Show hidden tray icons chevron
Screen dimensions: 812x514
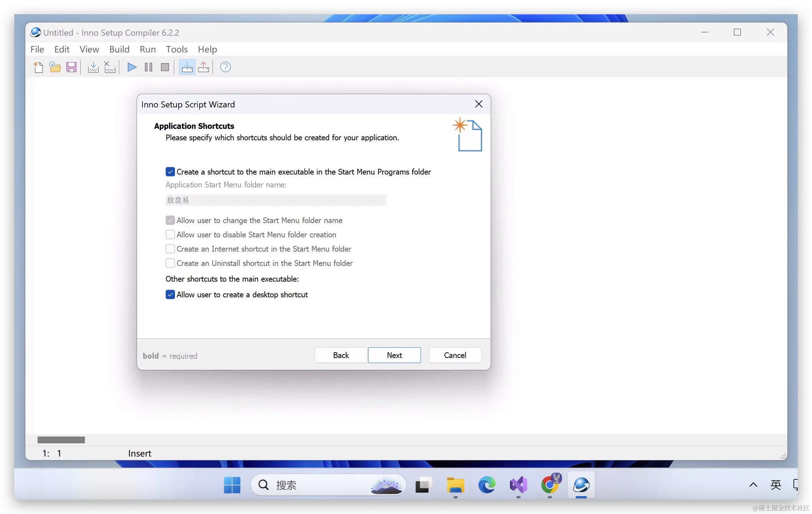(x=753, y=485)
